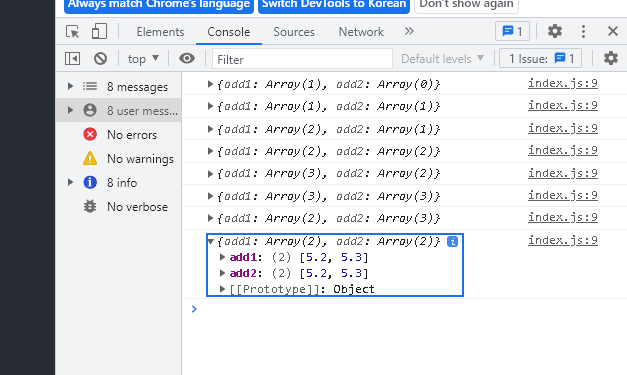Toggle the device toolbar icon
Image resolution: width=627 pixels, height=375 pixels.
point(99,31)
